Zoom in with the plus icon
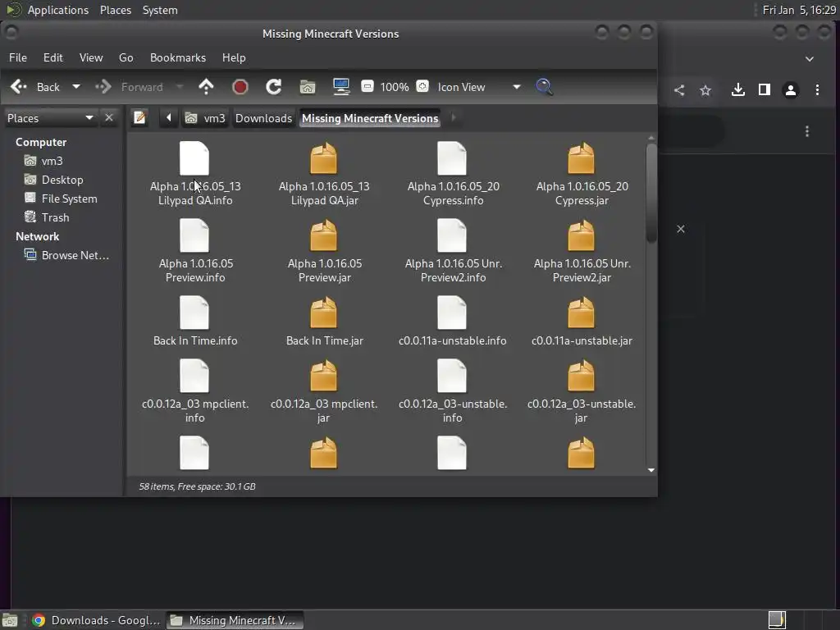This screenshot has width=840, height=630. click(x=422, y=86)
